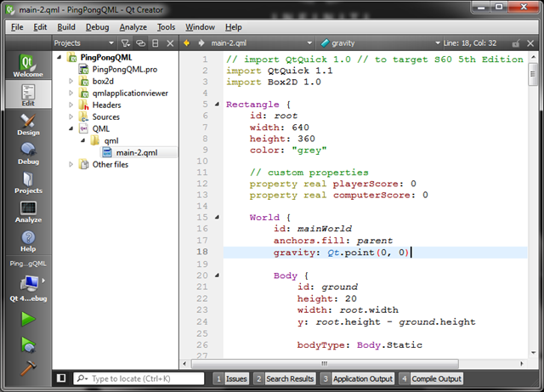Click the lock icon for file write state
This screenshot has height=392, width=544.
pyautogui.click(x=516, y=43)
